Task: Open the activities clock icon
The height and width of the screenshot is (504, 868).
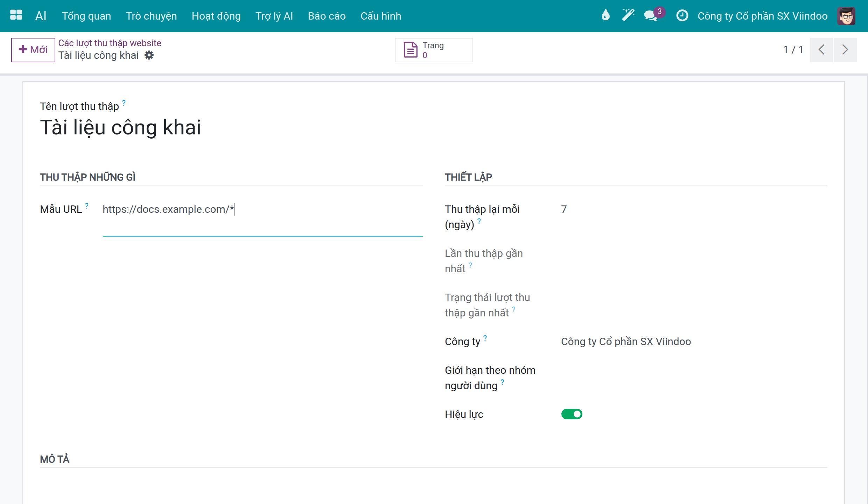Action: (682, 15)
